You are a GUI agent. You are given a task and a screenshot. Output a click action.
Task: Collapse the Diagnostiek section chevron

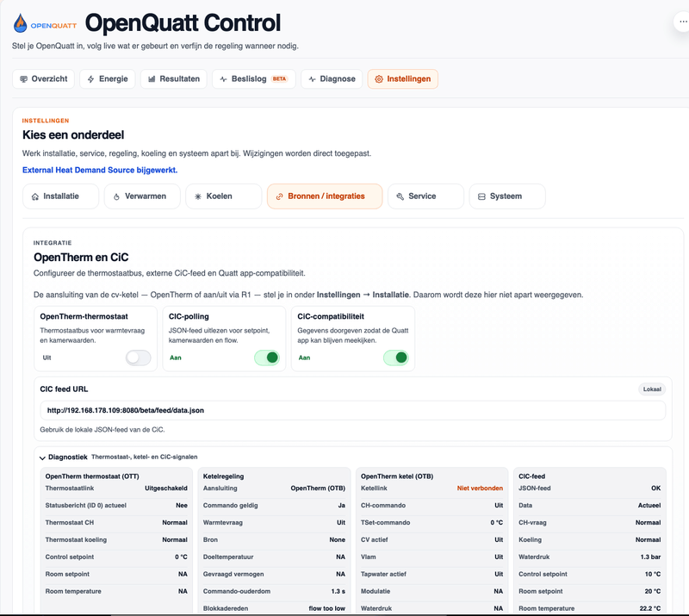(42, 457)
